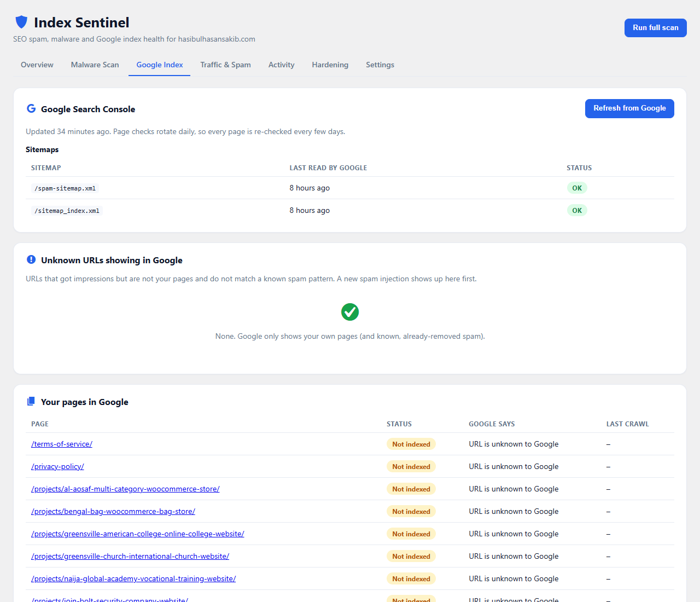Click the LAST CRAWL column header
The height and width of the screenshot is (602, 700).
coord(627,424)
